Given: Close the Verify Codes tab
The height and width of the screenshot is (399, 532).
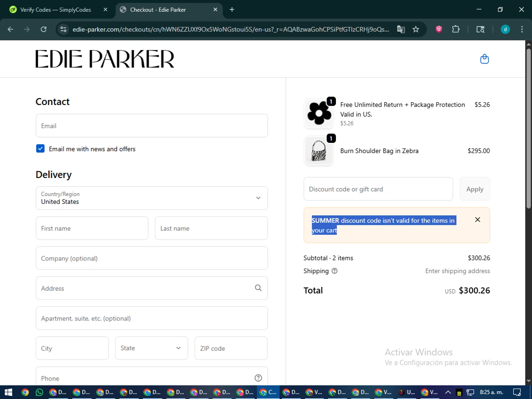Looking at the screenshot, I should pos(105,10).
